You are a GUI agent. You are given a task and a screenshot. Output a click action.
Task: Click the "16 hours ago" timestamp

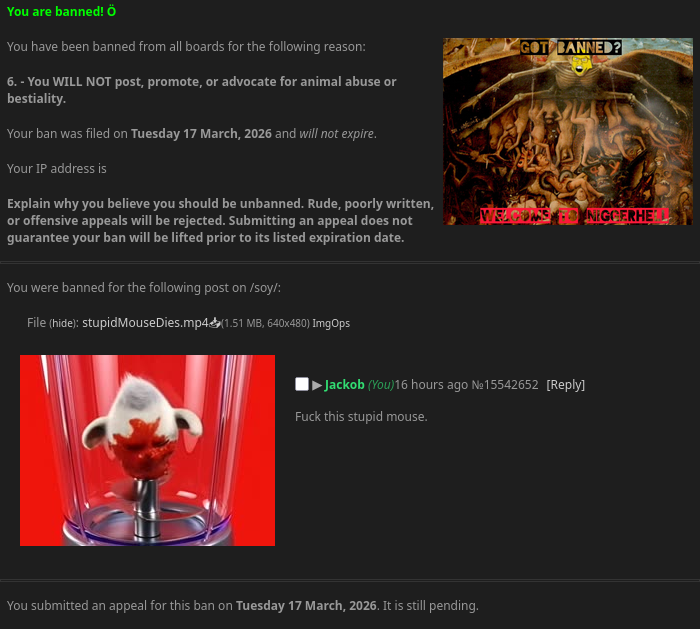point(431,384)
